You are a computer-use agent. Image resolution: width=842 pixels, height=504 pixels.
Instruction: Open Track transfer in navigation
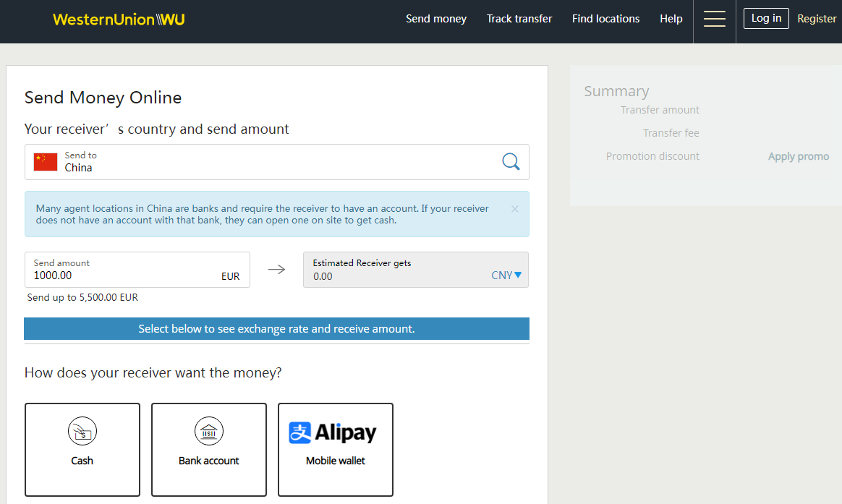(519, 19)
